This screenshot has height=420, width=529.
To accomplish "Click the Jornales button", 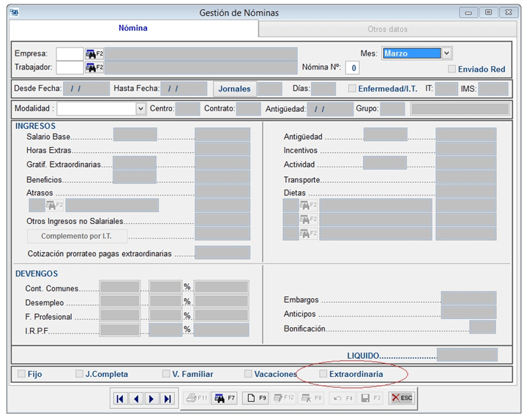I will (x=234, y=89).
